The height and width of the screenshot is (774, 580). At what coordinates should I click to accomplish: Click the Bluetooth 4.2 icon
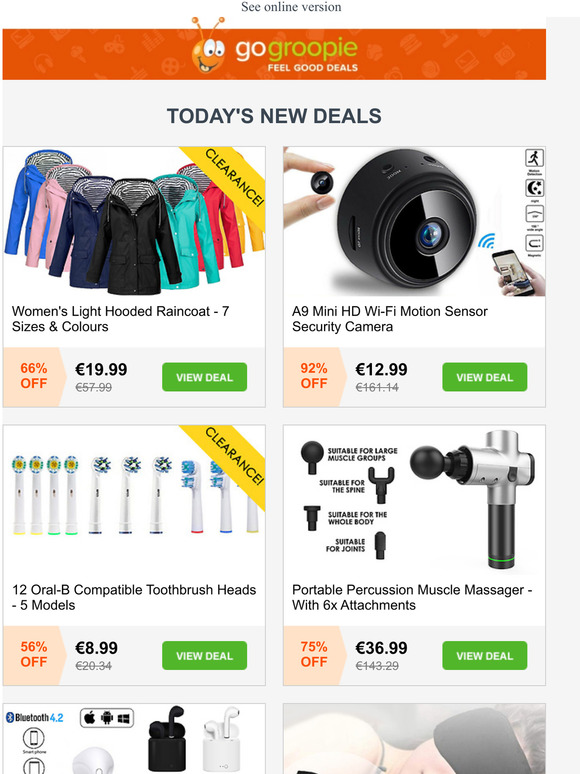point(35,717)
